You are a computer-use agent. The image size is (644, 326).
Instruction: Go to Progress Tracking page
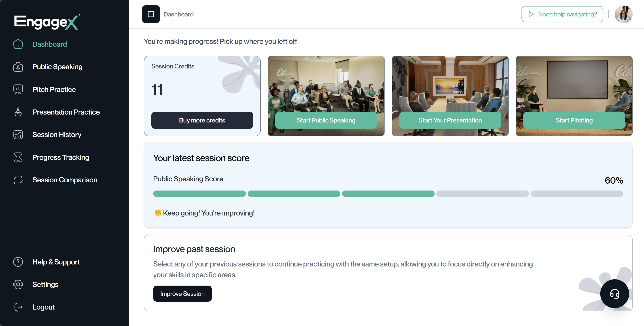(61, 157)
